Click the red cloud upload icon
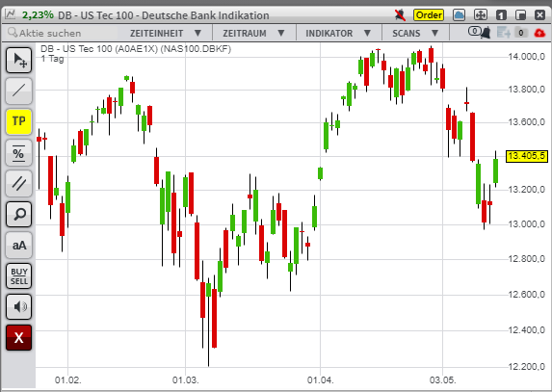This screenshot has height=392, width=552. (x=539, y=33)
